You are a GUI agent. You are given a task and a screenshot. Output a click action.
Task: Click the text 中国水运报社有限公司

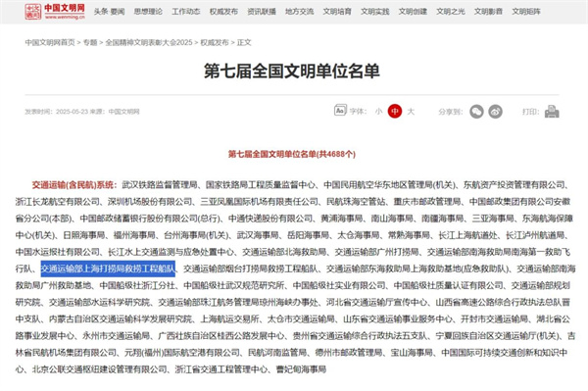[x=58, y=252]
